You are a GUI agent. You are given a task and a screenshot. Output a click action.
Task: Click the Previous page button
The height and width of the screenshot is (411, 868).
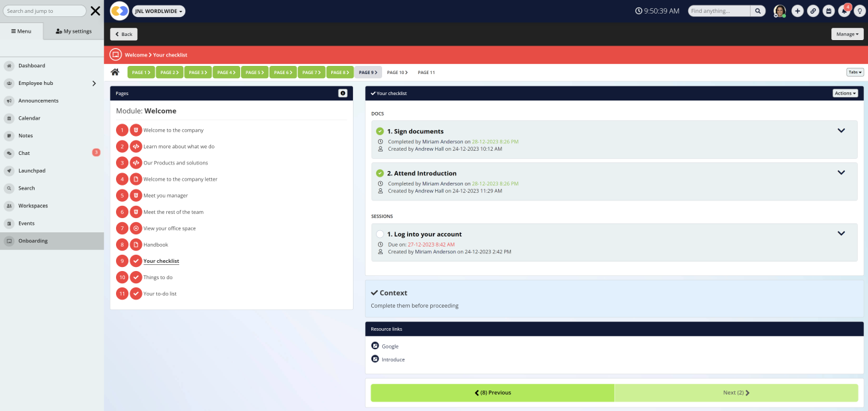pos(492,393)
